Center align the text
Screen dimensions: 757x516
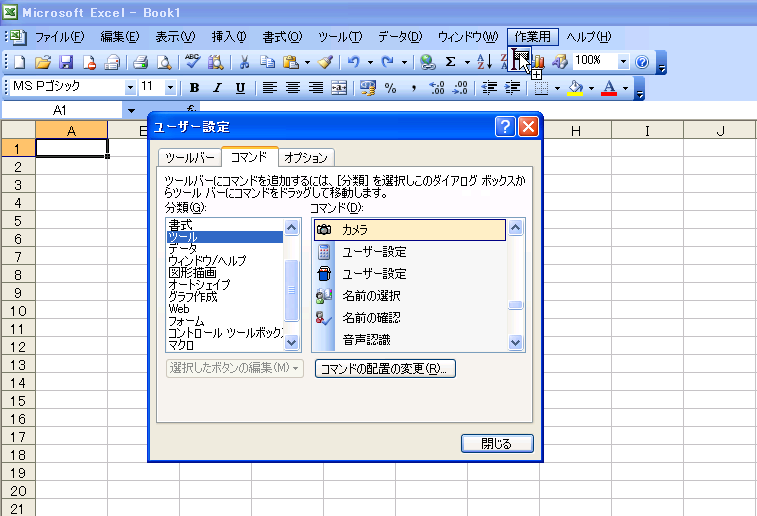(293, 88)
